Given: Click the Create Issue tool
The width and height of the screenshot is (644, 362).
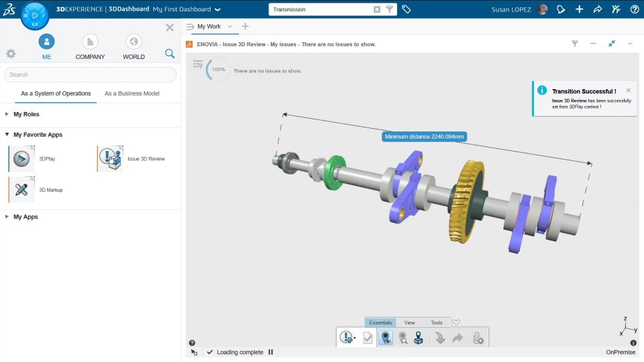Looking at the screenshot, I should 346,338.
